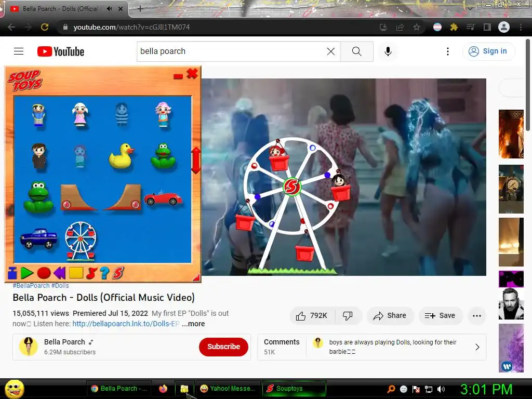This screenshot has height=399, width=532.
Task: Click the Ferris wheel hub on the video
Action: click(292, 187)
